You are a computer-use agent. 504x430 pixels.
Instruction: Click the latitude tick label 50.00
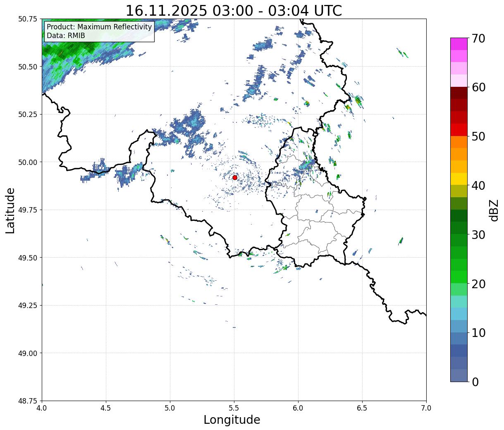click(x=28, y=162)
